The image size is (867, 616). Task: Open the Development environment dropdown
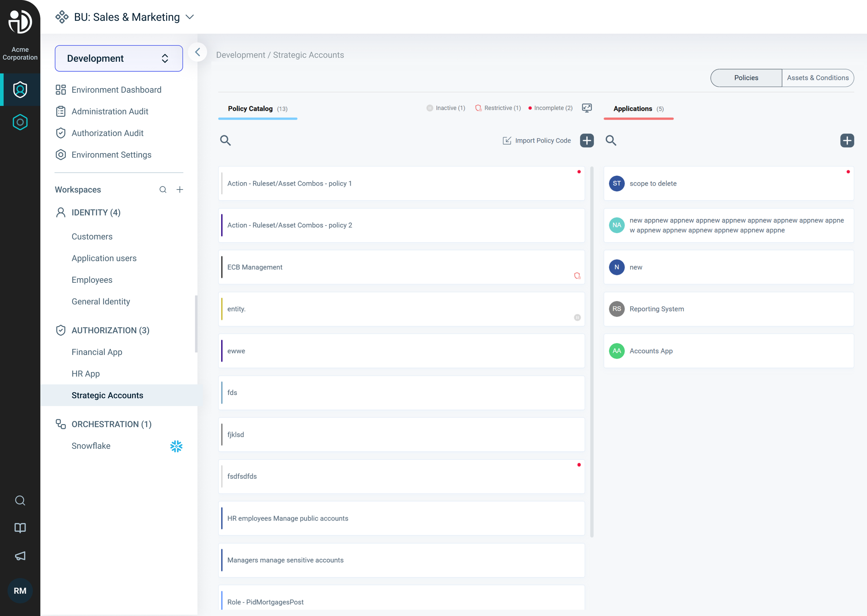coord(119,59)
